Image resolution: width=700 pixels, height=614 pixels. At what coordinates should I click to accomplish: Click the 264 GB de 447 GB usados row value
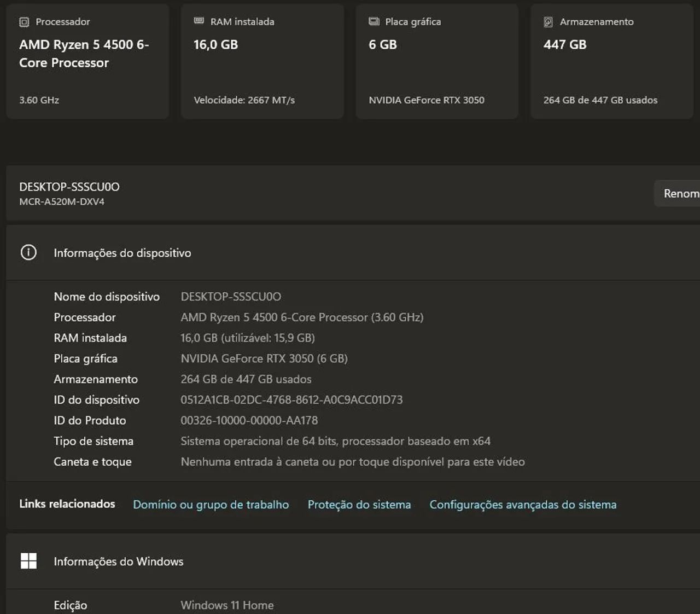(x=246, y=379)
